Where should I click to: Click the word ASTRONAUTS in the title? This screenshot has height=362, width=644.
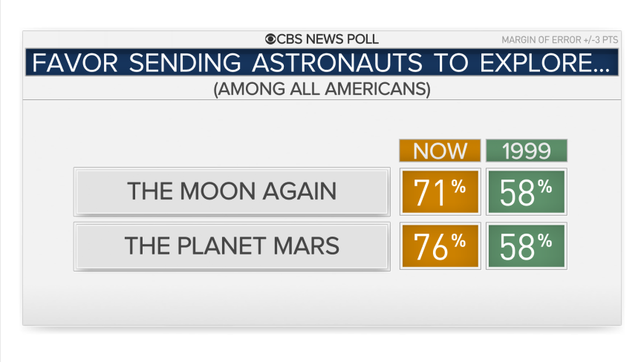tap(337, 63)
